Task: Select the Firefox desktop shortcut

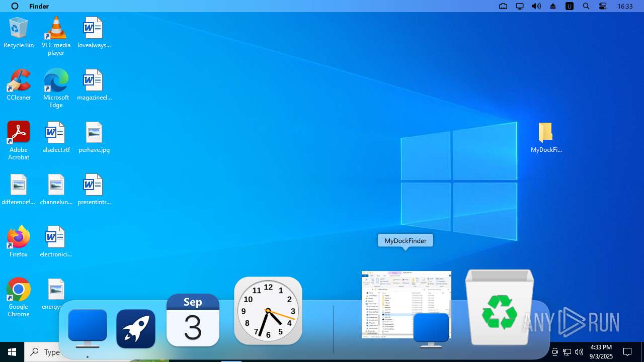Action: coord(19,242)
